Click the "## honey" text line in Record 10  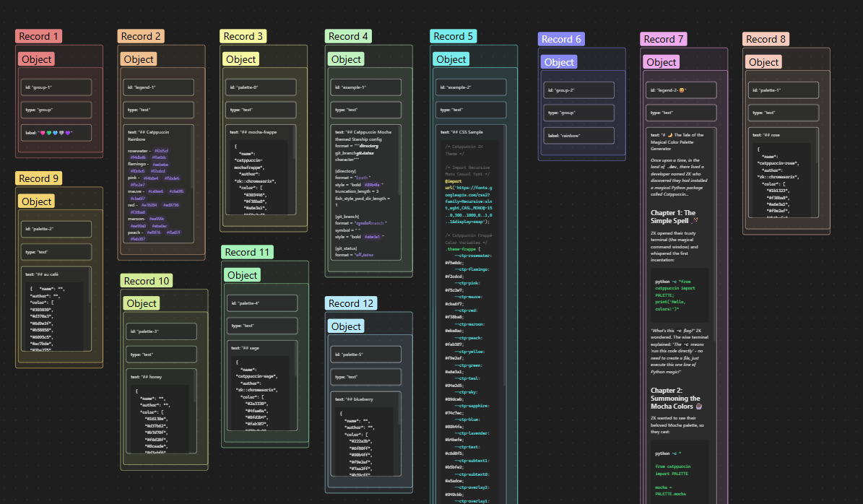[x=146, y=377]
